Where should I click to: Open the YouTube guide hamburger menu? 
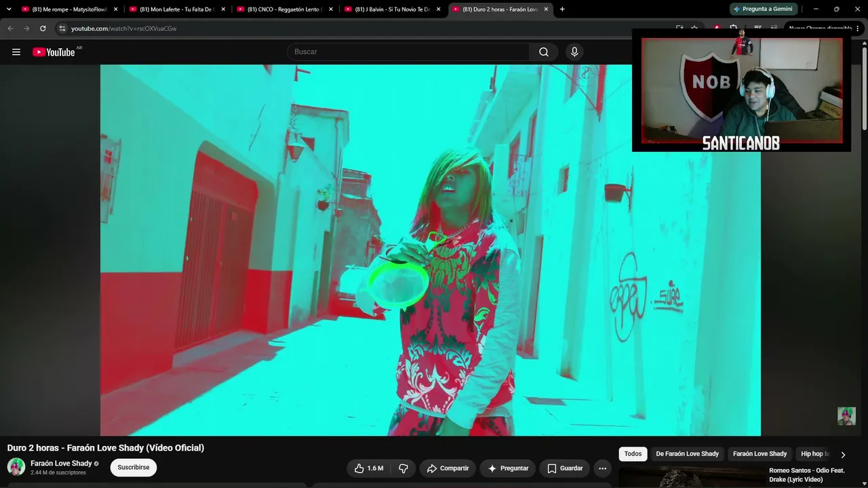[16, 52]
